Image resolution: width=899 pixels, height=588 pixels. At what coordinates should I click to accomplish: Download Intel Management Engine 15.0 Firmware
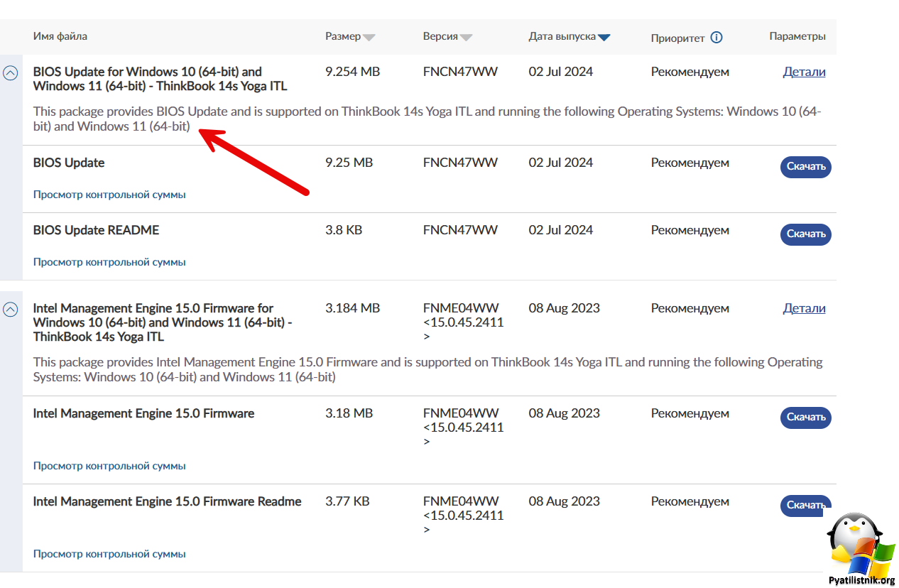805,418
